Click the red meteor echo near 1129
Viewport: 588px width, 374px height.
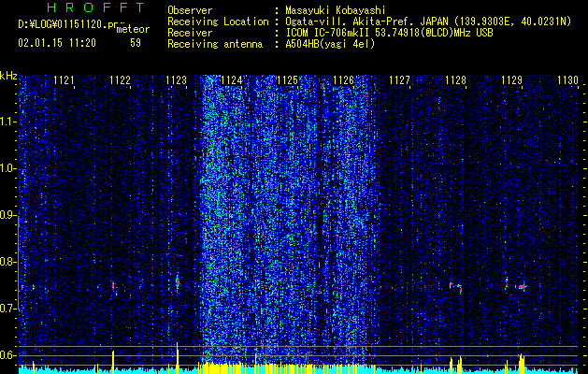point(522,287)
